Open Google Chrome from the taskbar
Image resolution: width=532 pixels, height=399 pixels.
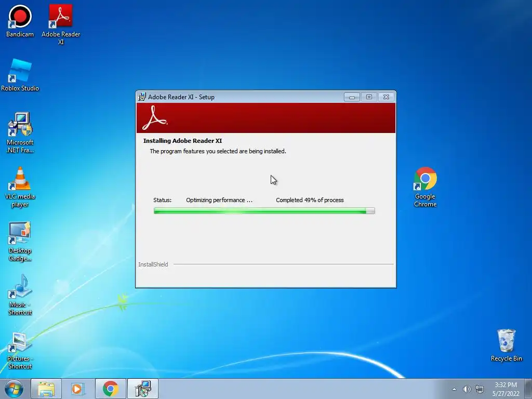pos(110,389)
